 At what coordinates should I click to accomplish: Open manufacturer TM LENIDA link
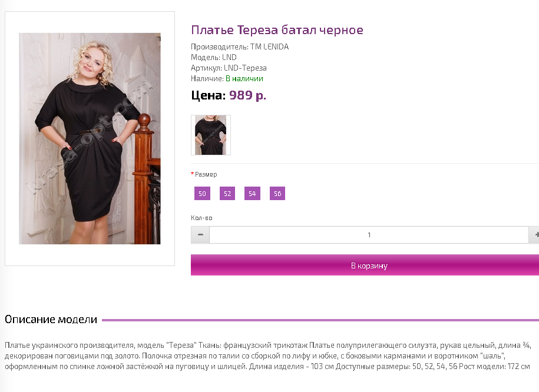click(270, 46)
